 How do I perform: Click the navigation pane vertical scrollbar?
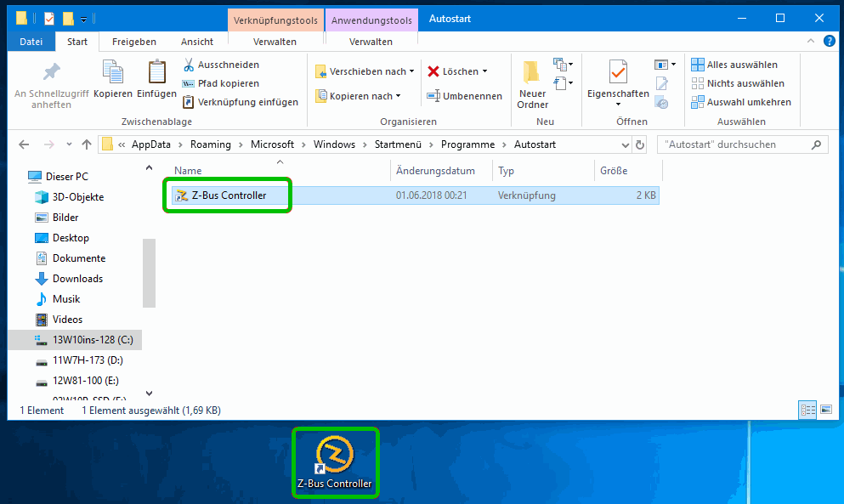tap(149, 272)
